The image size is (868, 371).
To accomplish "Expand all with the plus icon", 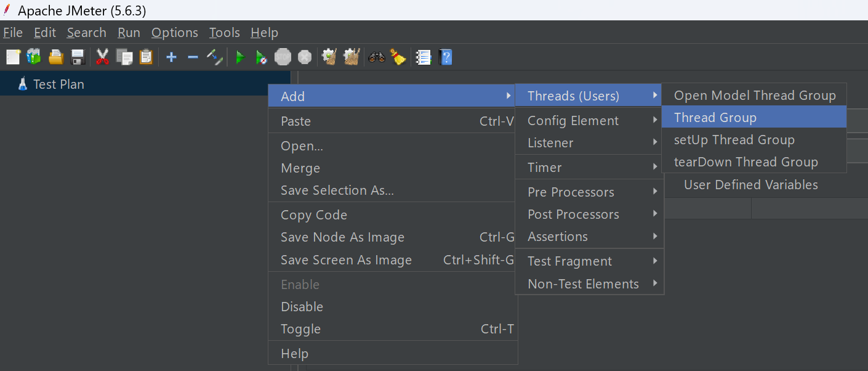I will coord(172,57).
